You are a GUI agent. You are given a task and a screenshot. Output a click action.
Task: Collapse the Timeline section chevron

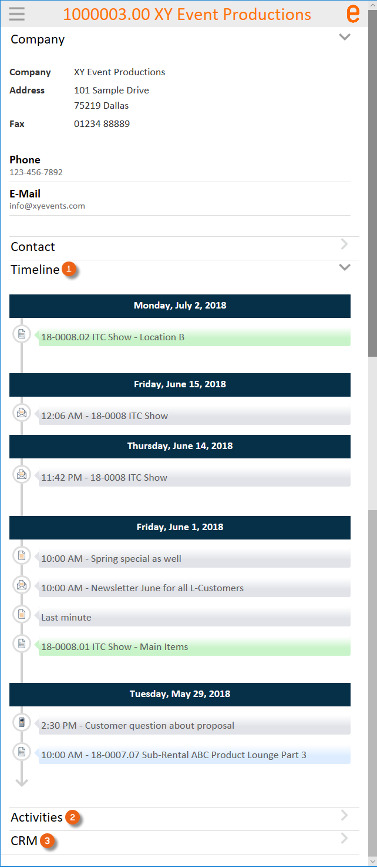point(345,267)
